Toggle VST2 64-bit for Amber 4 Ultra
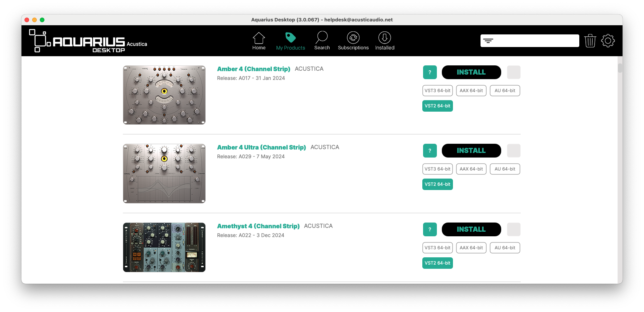This screenshot has height=312, width=644. pos(438,184)
